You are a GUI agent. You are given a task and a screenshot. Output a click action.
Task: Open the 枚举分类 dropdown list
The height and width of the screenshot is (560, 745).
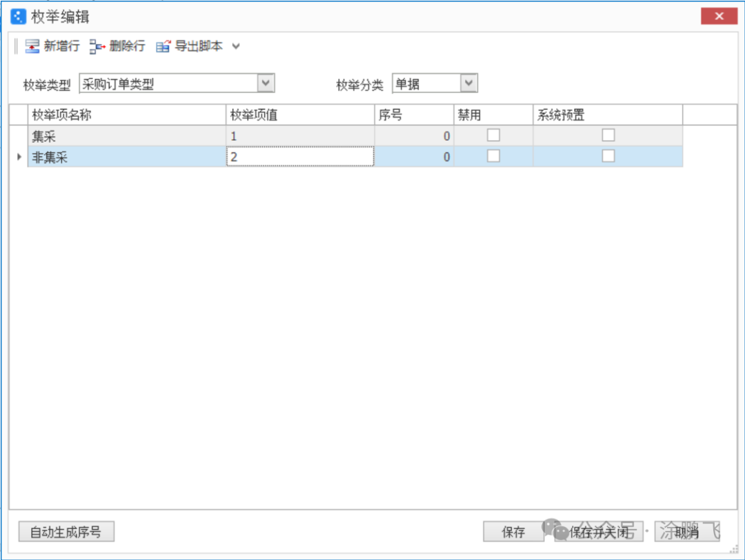coord(469,83)
